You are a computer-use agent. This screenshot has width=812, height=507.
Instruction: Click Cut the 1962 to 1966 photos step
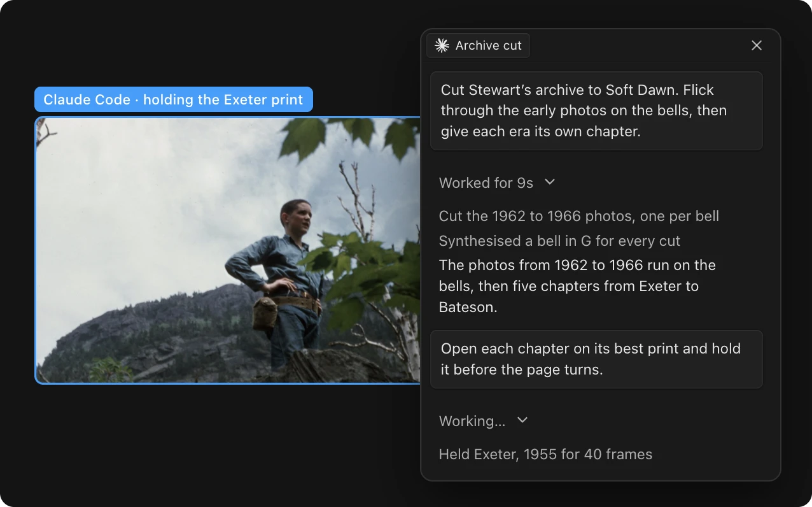point(579,216)
